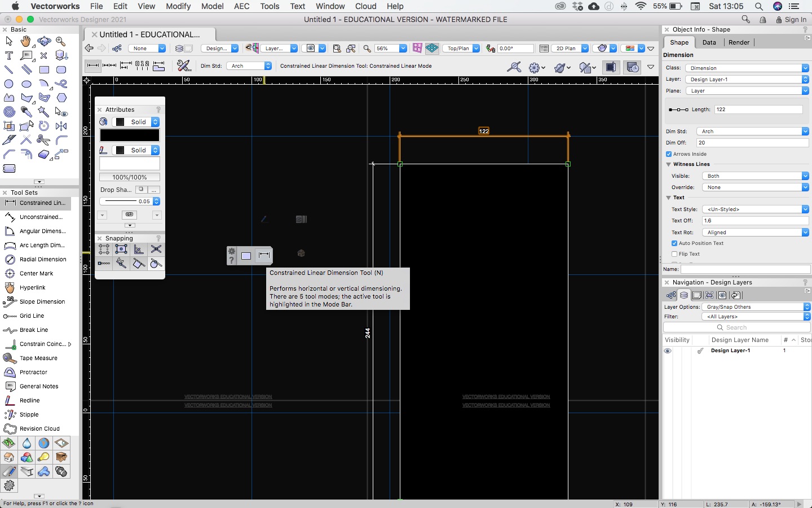Pick the Rectangle tool
This screenshot has height=508, width=812.
(44, 69)
